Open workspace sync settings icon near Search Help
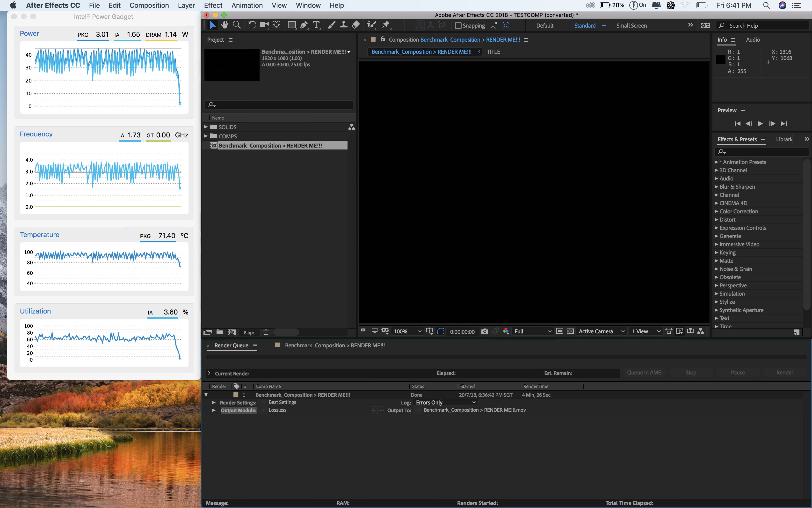The height and width of the screenshot is (508, 812). (705, 26)
